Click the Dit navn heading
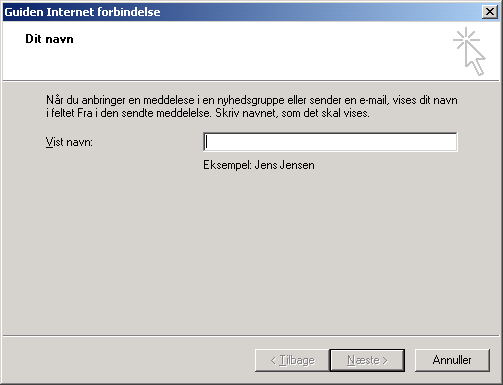 click(49, 39)
